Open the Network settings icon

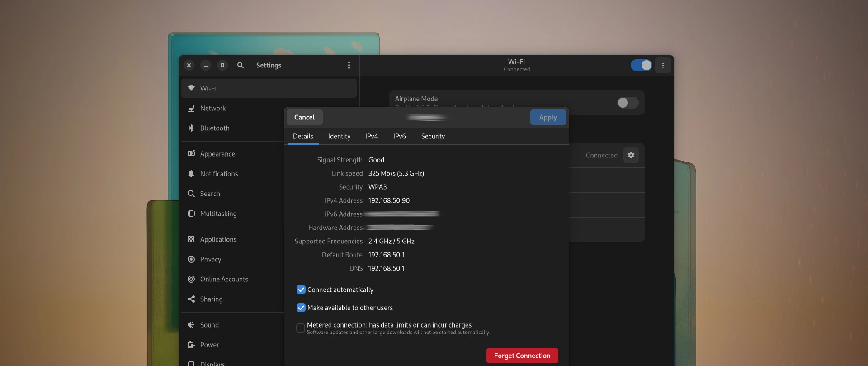191,108
